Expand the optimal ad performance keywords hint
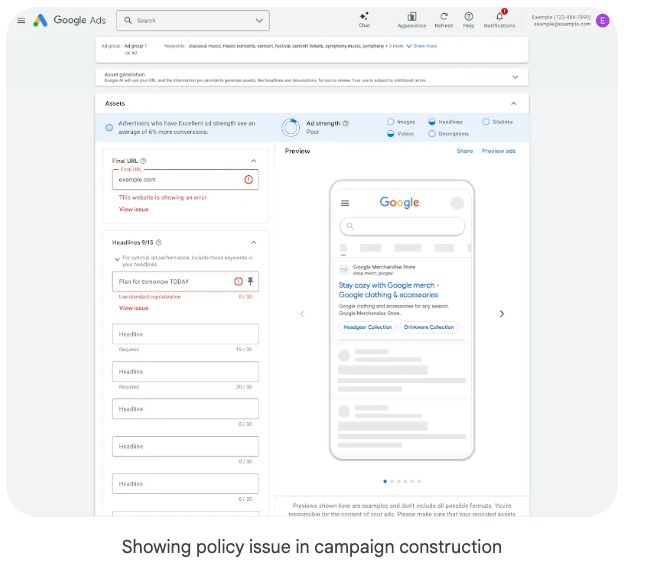Screen dimensions: 647x568 pos(117,259)
